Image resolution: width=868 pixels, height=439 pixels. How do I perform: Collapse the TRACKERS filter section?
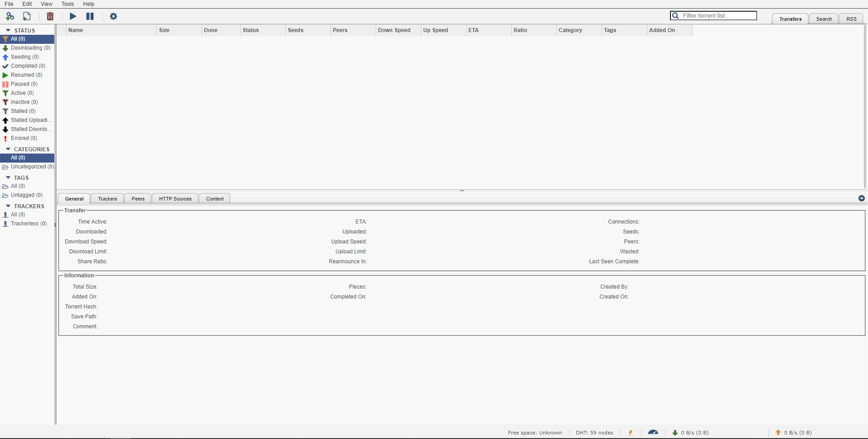pos(8,206)
